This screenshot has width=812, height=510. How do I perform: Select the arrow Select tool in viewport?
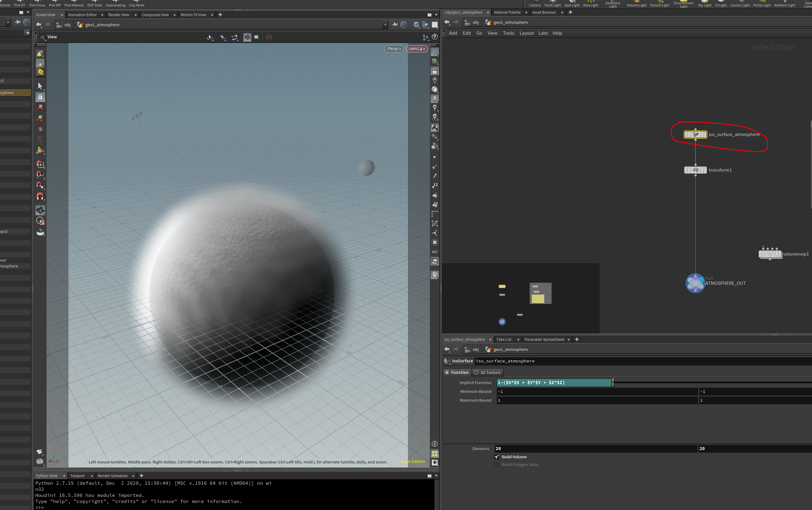[40, 86]
